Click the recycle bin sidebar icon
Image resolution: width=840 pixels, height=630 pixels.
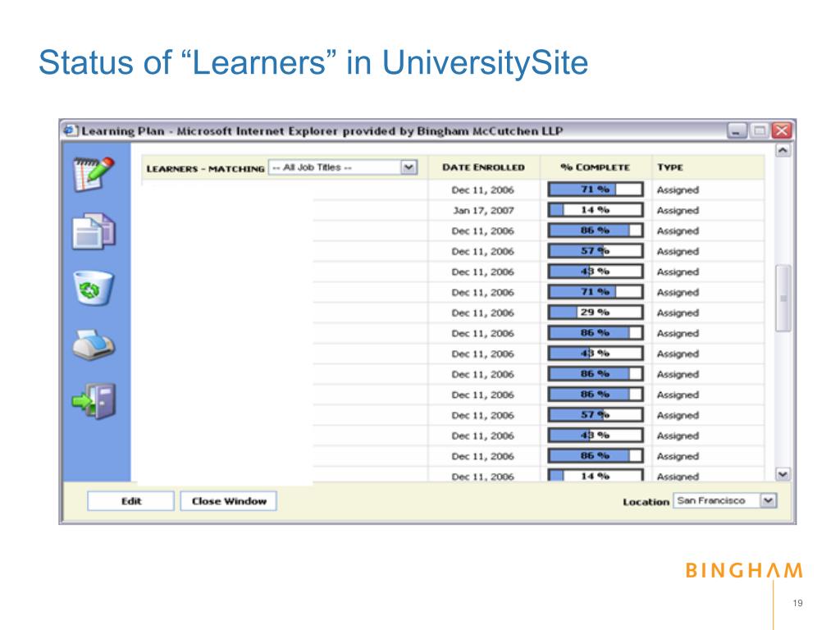pos(94,288)
